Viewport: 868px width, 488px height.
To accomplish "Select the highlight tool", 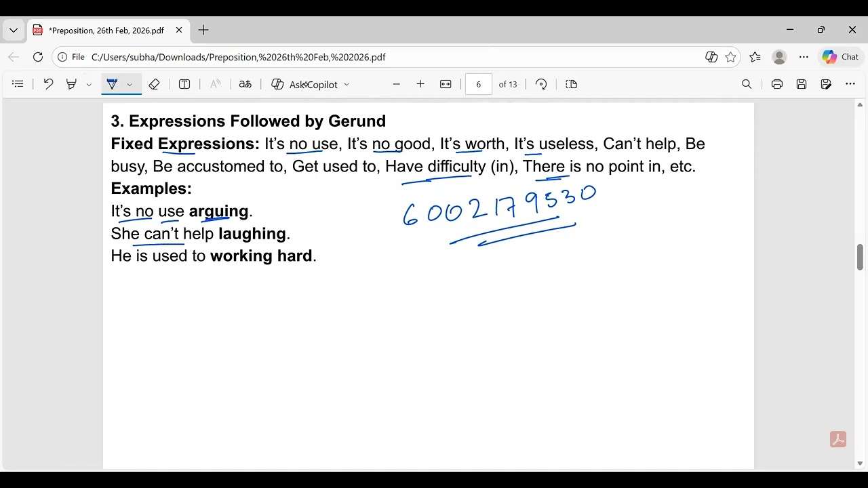I will (x=71, y=84).
